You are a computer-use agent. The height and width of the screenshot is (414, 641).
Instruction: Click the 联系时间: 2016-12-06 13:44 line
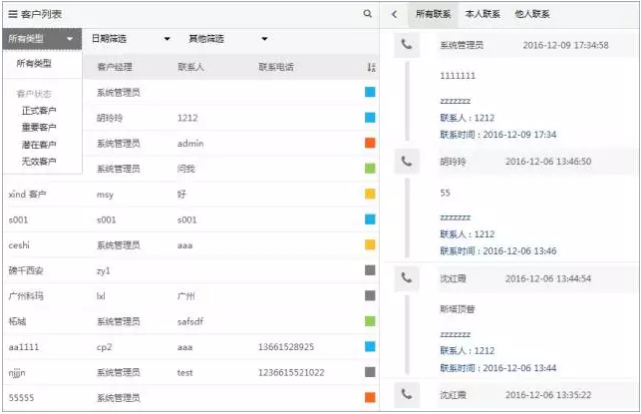[x=498, y=368]
